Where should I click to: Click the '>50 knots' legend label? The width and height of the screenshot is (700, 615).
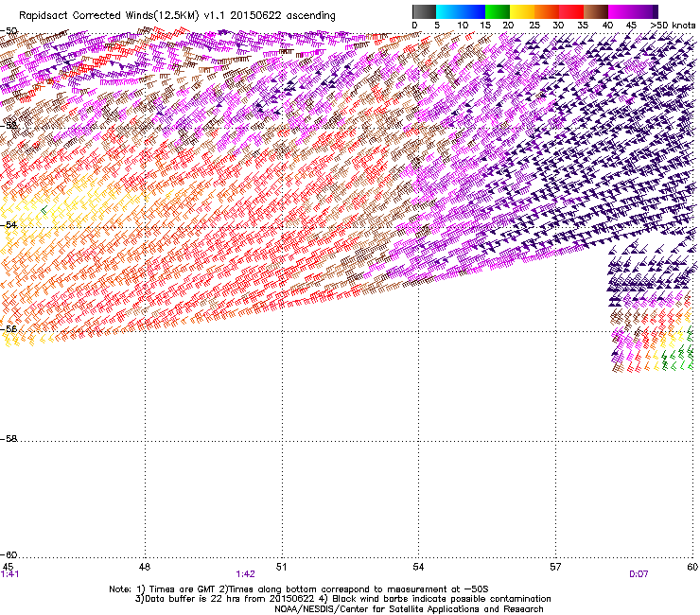tap(673, 26)
